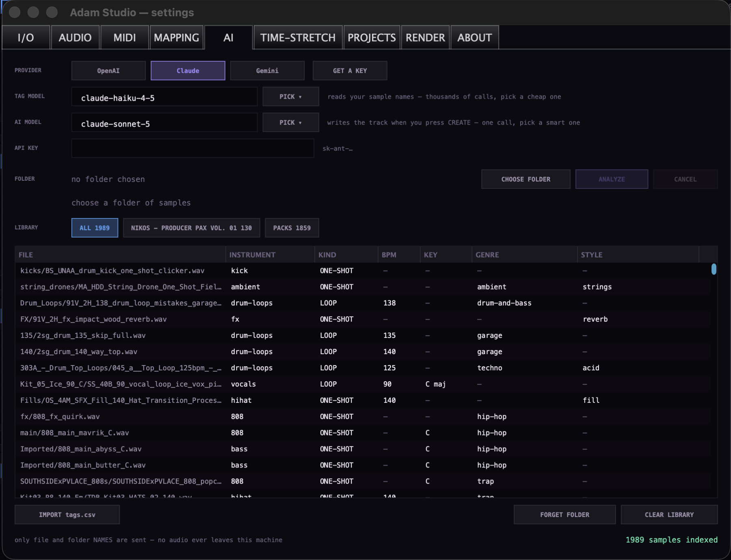Select Imported/808_main_butter_C.wav

(363, 465)
